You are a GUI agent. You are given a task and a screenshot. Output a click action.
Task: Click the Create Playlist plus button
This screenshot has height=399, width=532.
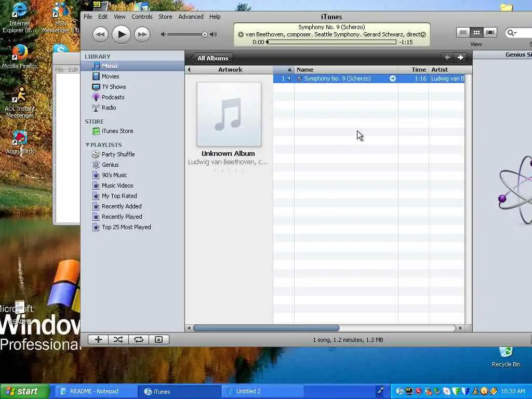pos(98,340)
